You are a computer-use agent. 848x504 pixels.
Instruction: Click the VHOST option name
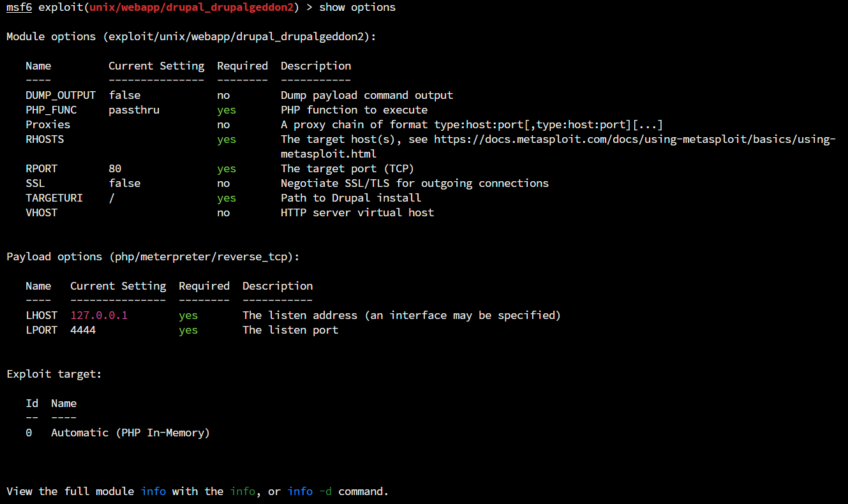(41, 213)
